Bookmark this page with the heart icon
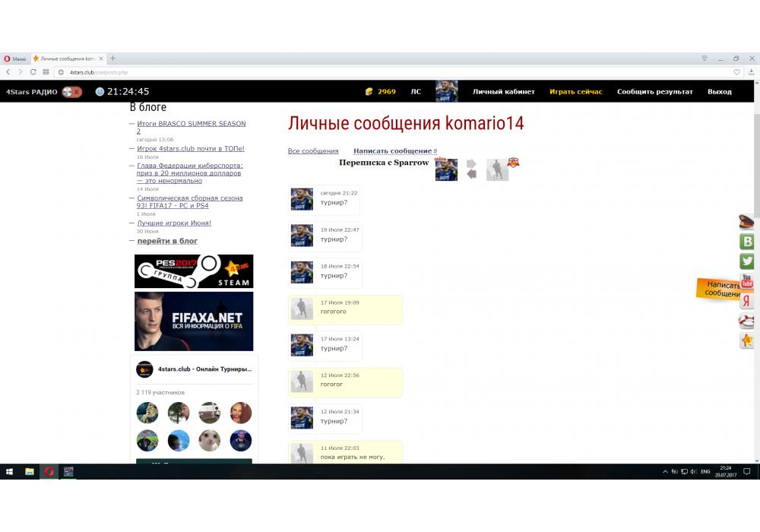This screenshot has height=532, width=760. (736, 72)
